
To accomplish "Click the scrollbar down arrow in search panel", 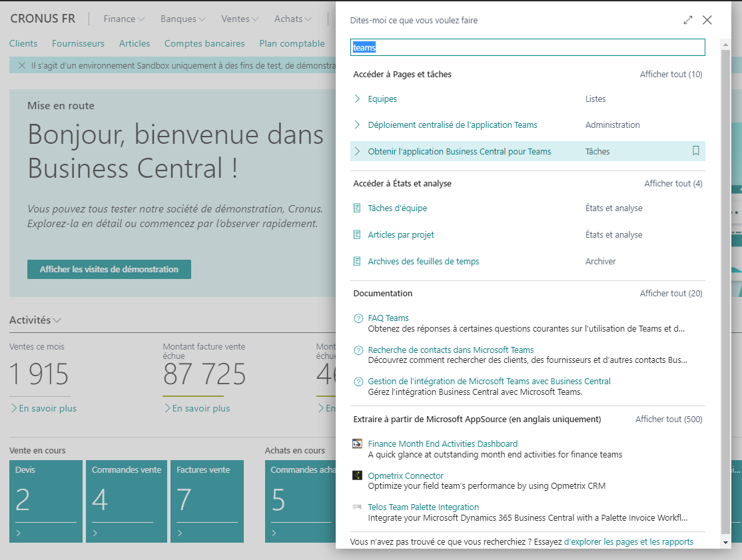I will (725, 543).
